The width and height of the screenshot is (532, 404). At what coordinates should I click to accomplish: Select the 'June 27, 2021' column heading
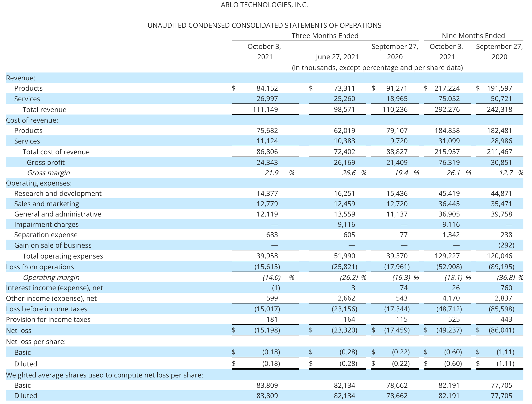point(337,57)
